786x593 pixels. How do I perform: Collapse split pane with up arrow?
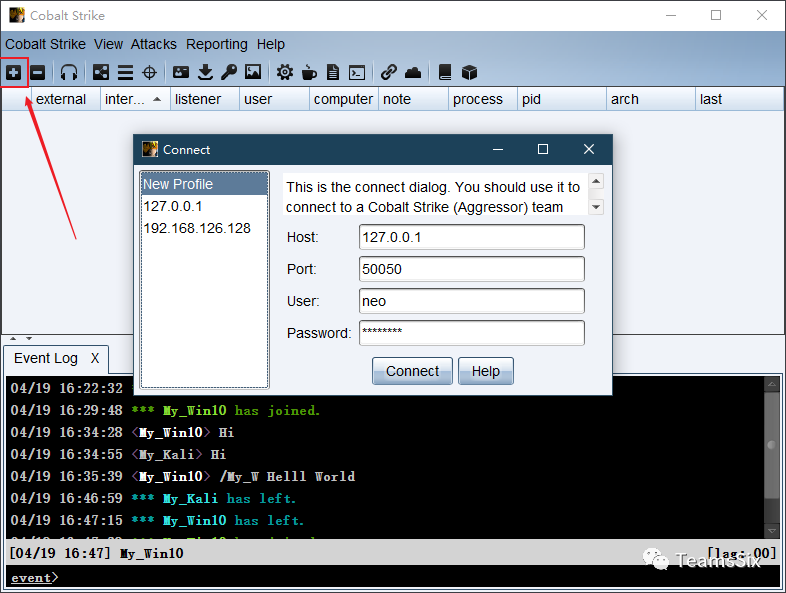[13, 338]
